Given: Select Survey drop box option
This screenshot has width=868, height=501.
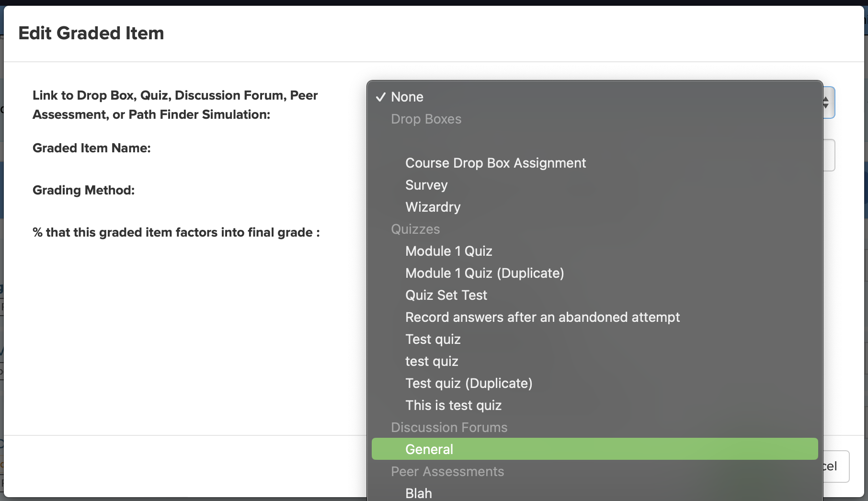Looking at the screenshot, I should [594, 185].
